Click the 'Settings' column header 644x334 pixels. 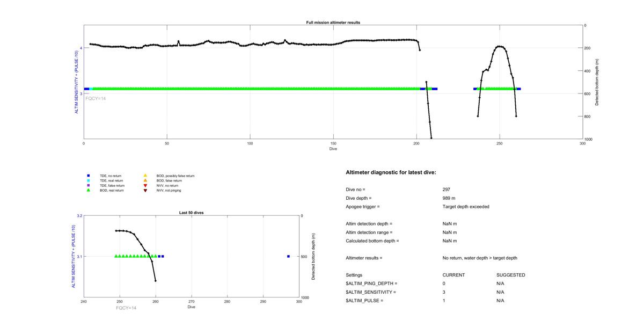pyautogui.click(x=354, y=275)
